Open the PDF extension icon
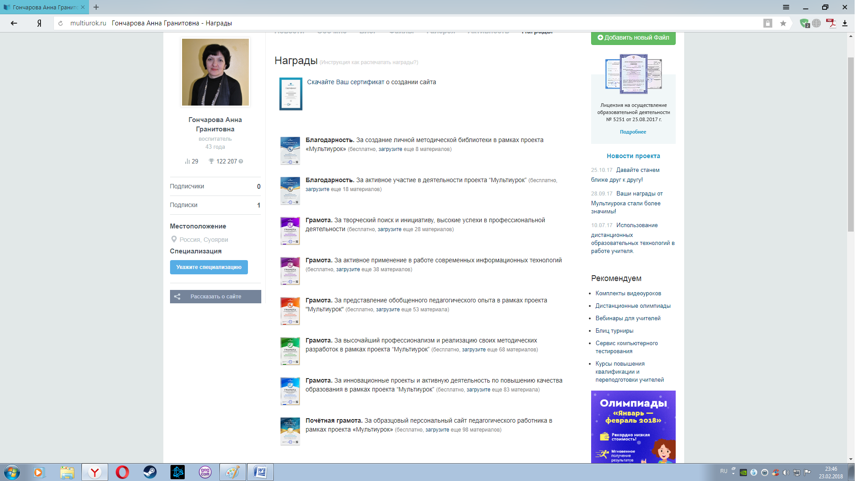 pyautogui.click(x=831, y=23)
